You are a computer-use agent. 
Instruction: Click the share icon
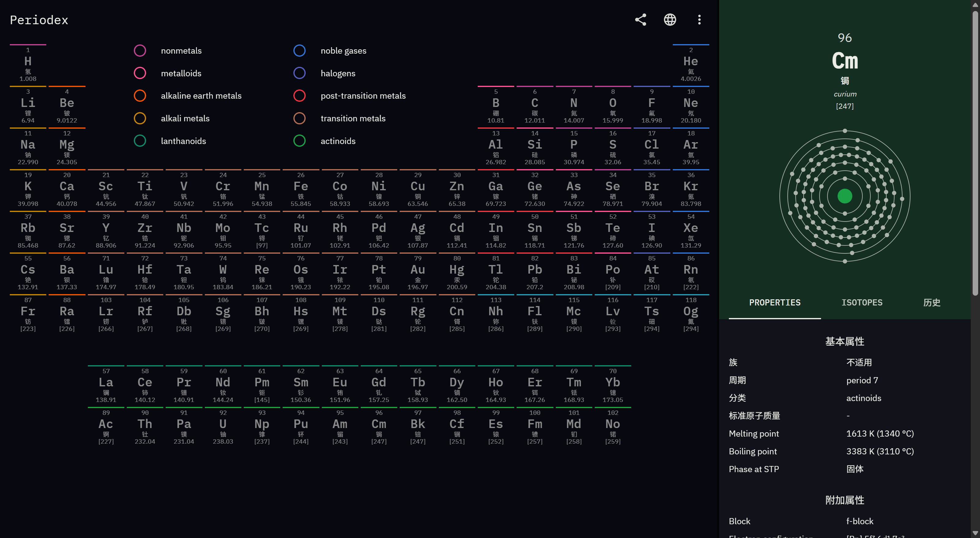[x=641, y=20]
